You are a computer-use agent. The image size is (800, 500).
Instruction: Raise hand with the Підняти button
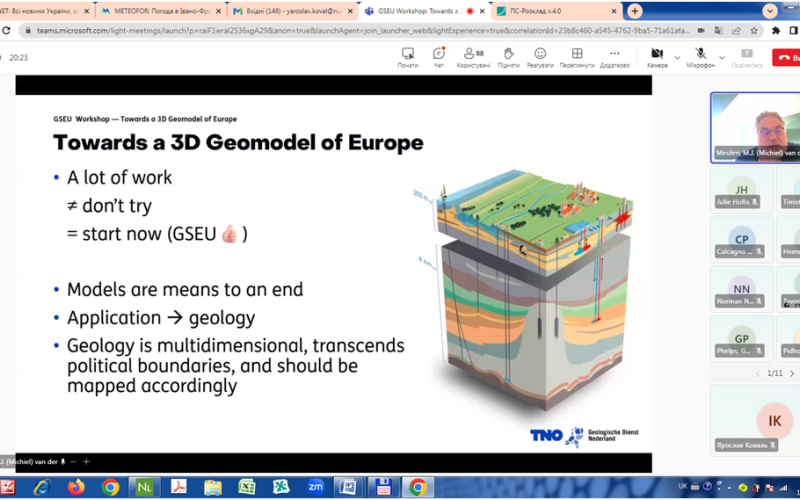508,58
